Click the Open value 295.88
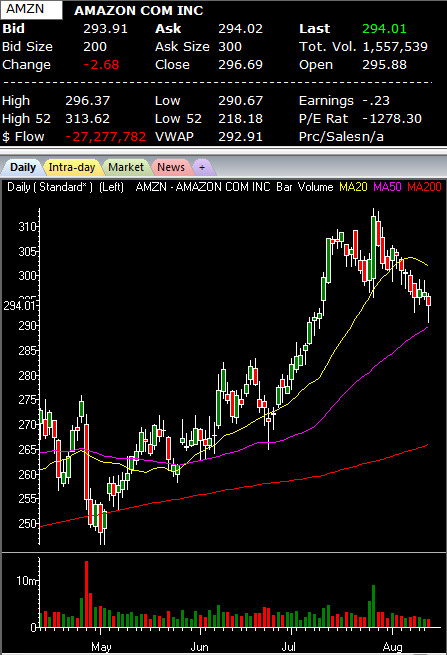This screenshot has width=447, height=655. pos(384,65)
